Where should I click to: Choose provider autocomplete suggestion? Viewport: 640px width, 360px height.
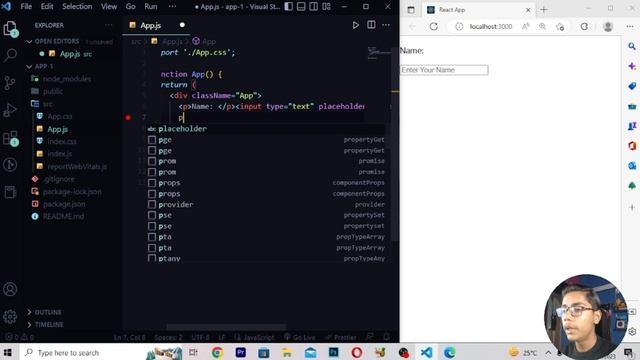pos(265,204)
